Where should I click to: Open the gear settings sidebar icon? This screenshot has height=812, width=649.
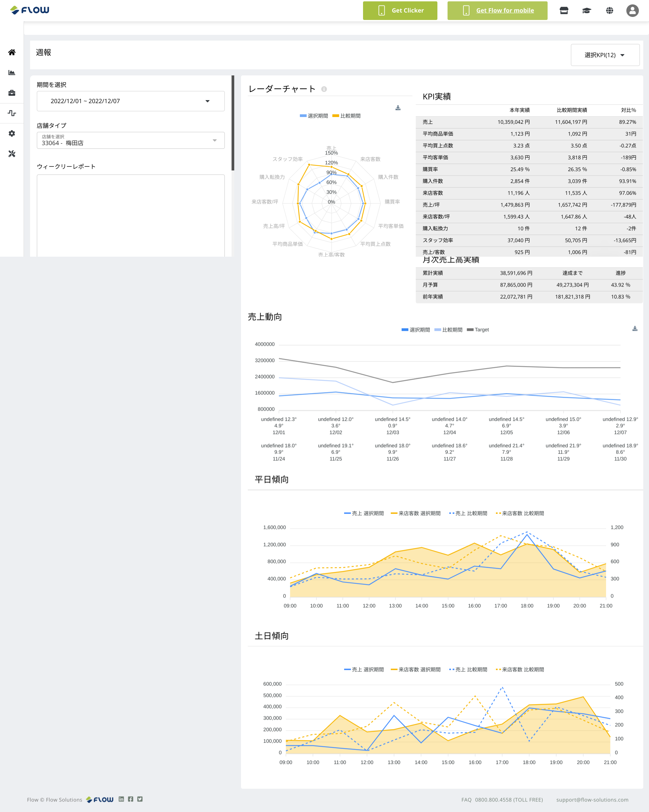coord(12,133)
